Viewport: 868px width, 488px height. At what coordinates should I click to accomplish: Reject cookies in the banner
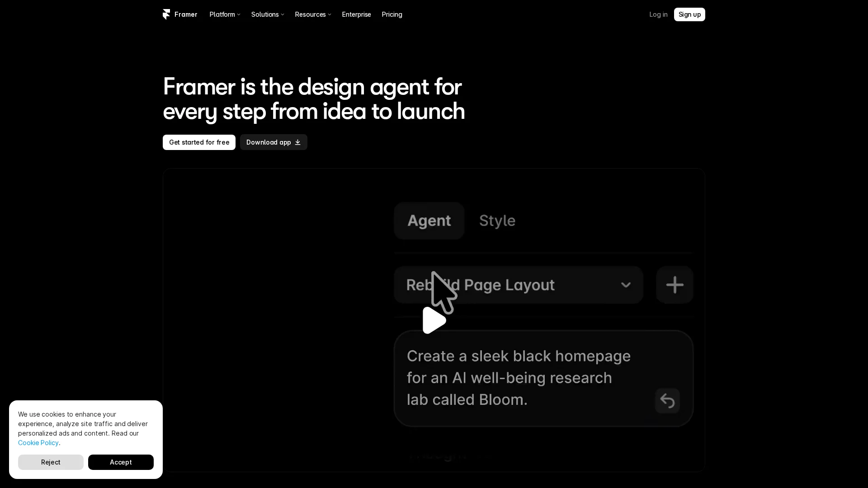point(51,462)
